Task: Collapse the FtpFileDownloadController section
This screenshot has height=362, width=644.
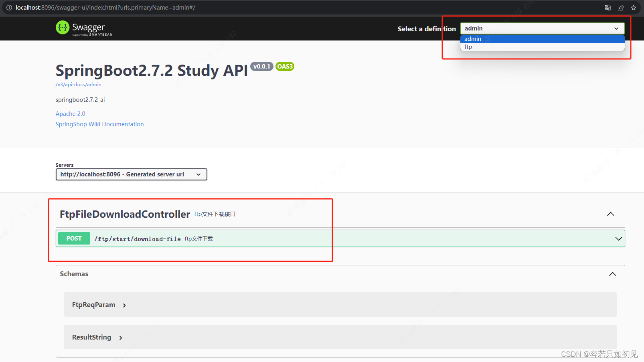Action: click(610, 214)
